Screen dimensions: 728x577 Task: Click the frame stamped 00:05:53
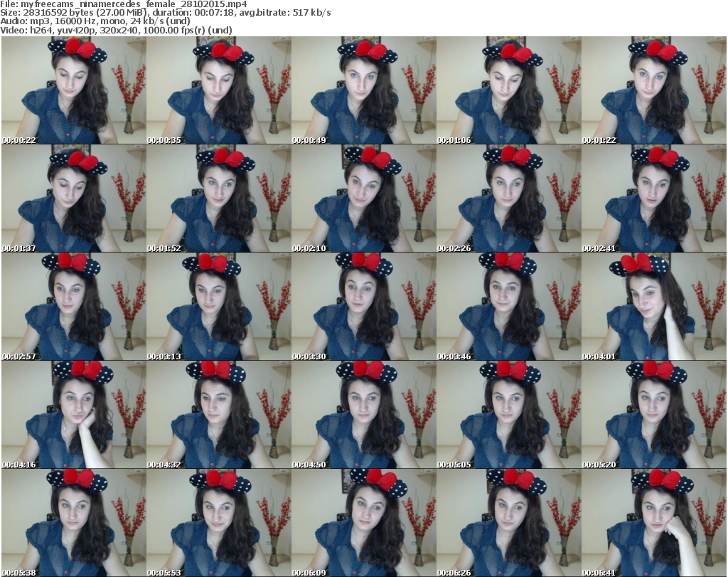(219, 523)
